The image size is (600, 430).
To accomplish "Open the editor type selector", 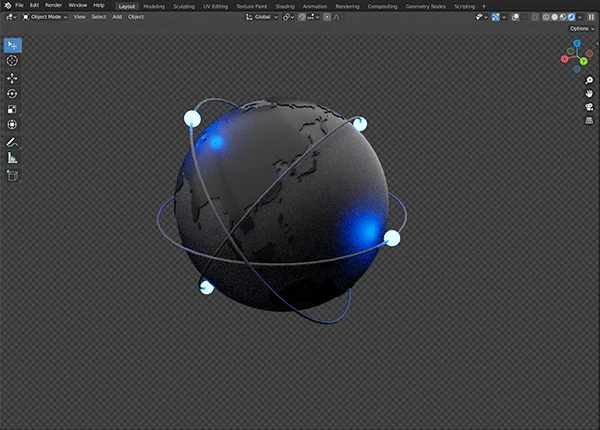I will 11,17.
